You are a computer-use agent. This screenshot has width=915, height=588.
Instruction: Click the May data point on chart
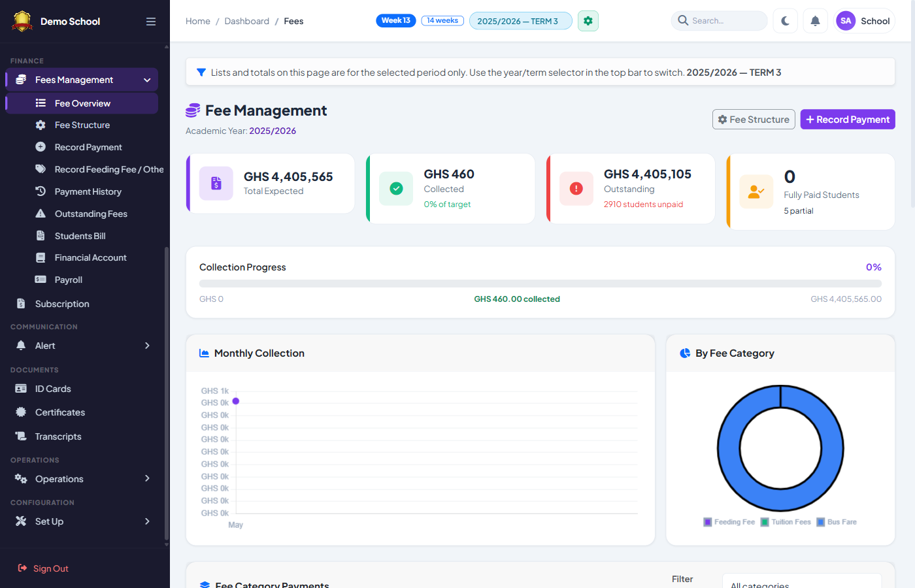coord(236,401)
